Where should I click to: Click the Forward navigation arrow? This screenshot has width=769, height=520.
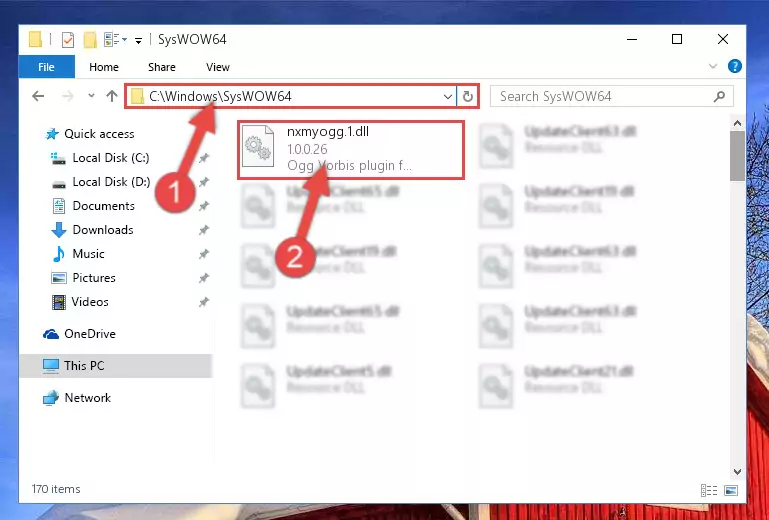coord(67,96)
